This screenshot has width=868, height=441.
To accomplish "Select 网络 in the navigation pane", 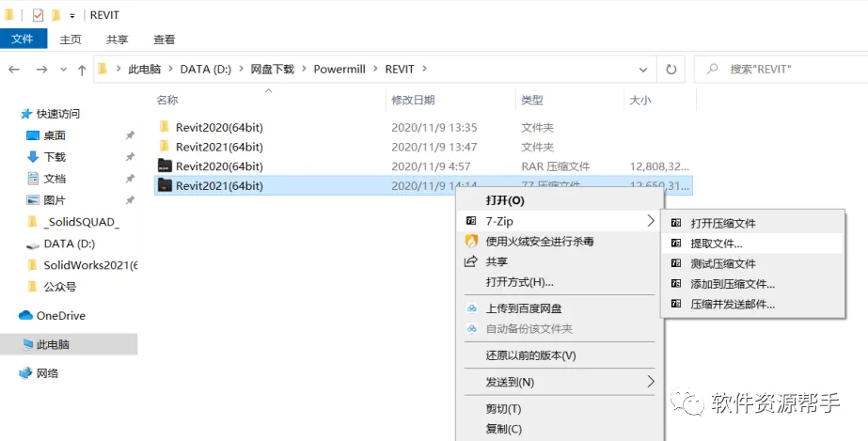I will click(x=48, y=373).
